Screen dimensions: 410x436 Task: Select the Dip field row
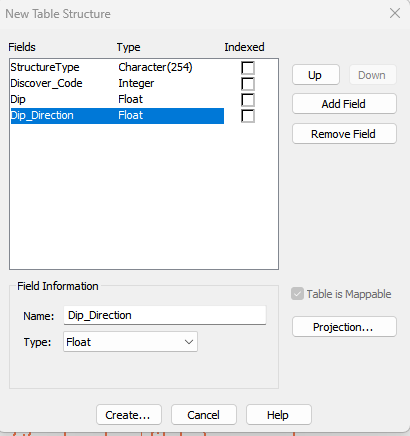pos(117,99)
